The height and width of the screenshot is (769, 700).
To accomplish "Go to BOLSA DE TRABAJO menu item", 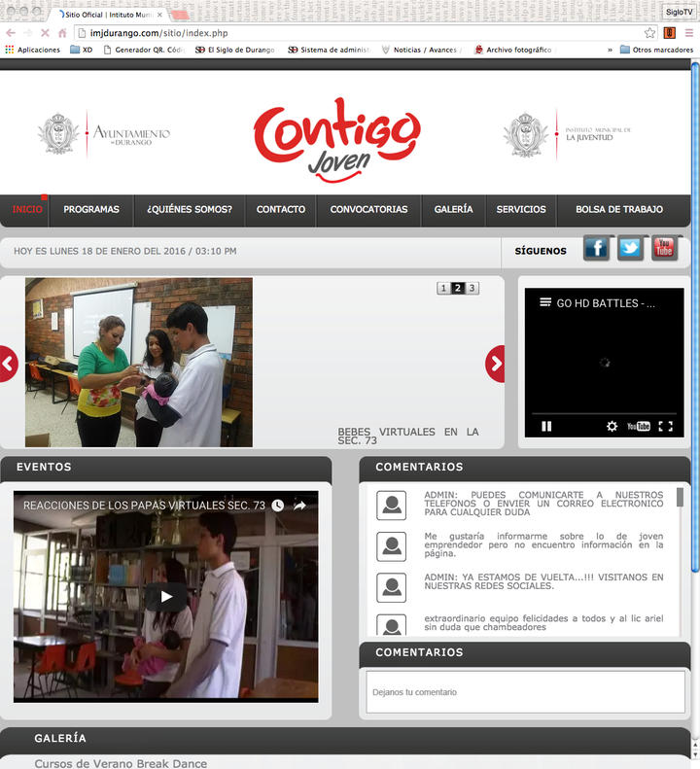I will click(619, 209).
